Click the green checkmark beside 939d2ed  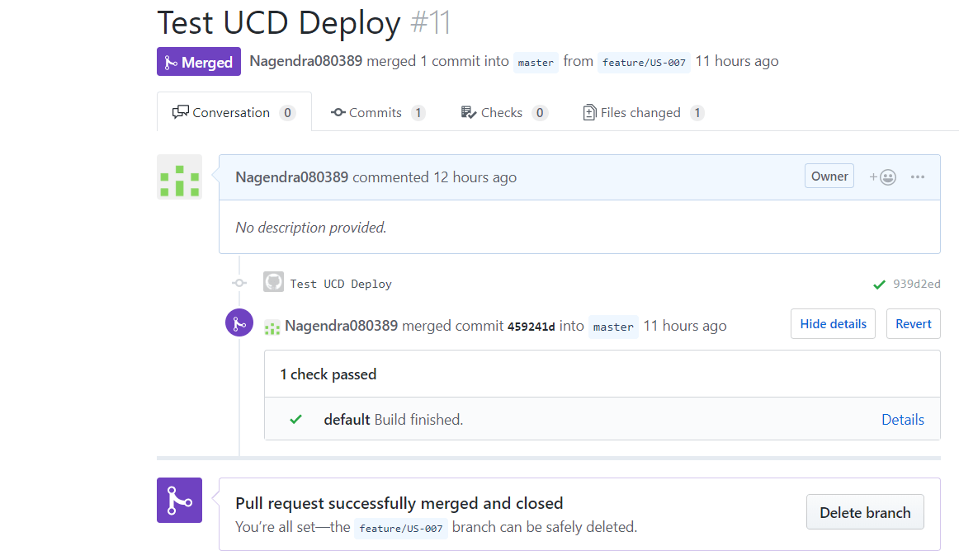(878, 283)
